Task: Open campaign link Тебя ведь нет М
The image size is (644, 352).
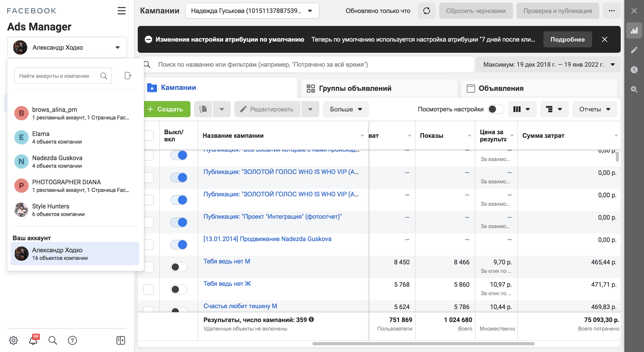Action: (227, 261)
